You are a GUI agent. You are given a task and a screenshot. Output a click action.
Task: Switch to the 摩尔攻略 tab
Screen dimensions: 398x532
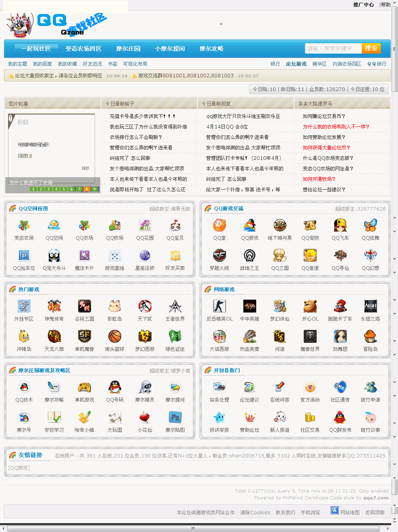tap(211, 49)
